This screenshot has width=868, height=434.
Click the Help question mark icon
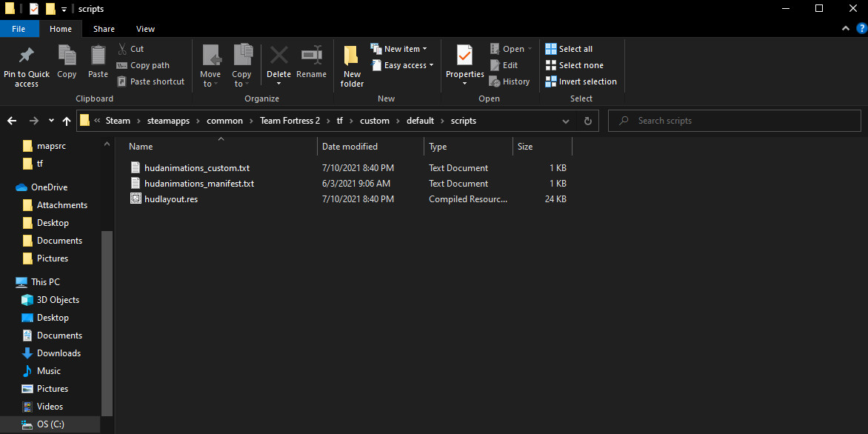point(861,28)
